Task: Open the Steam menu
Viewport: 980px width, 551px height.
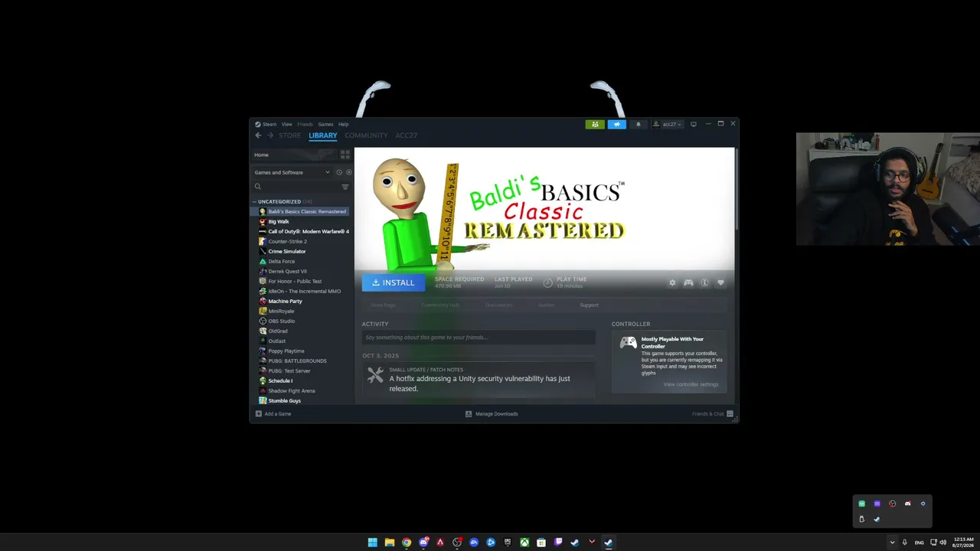Action: [266, 124]
